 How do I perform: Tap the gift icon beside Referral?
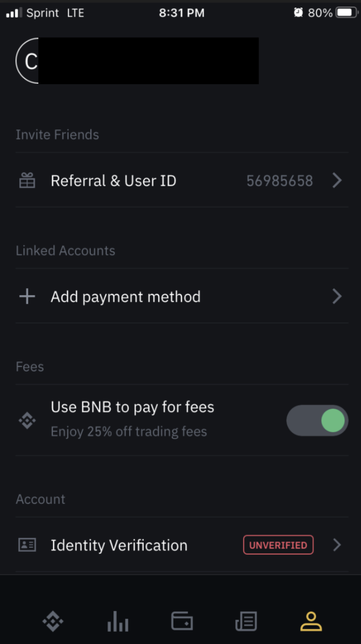[27, 181]
